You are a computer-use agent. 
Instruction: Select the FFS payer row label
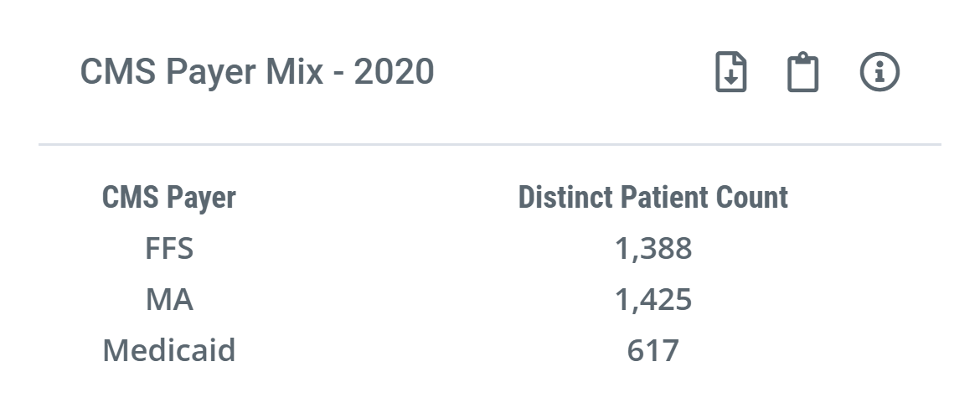(x=169, y=248)
